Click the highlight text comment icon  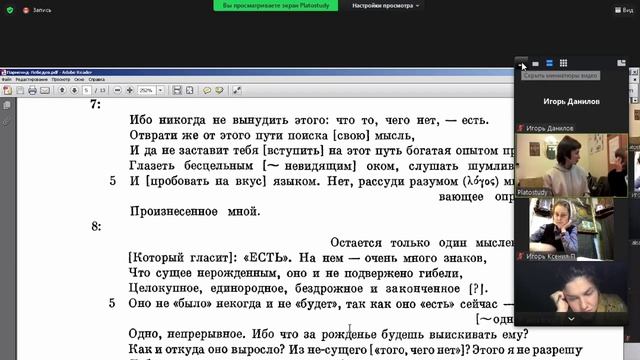pyautogui.click(x=220, y=90)
